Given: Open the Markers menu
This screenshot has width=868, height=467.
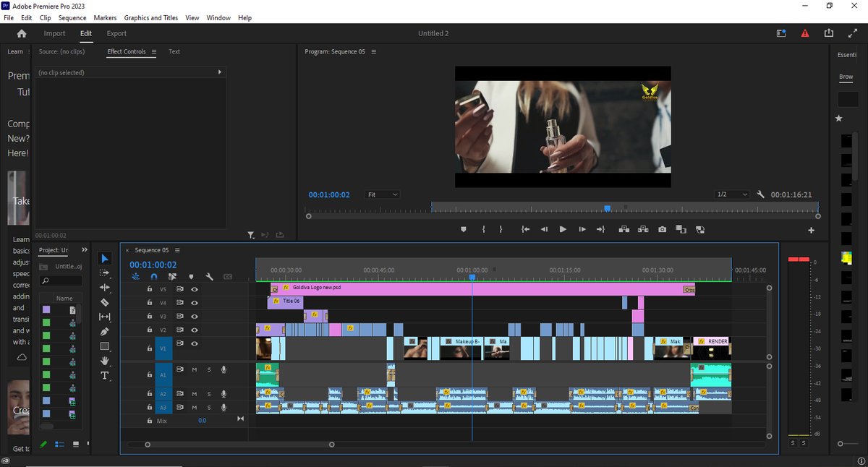Looking at the screenshot, I should (x=105, y=17).
